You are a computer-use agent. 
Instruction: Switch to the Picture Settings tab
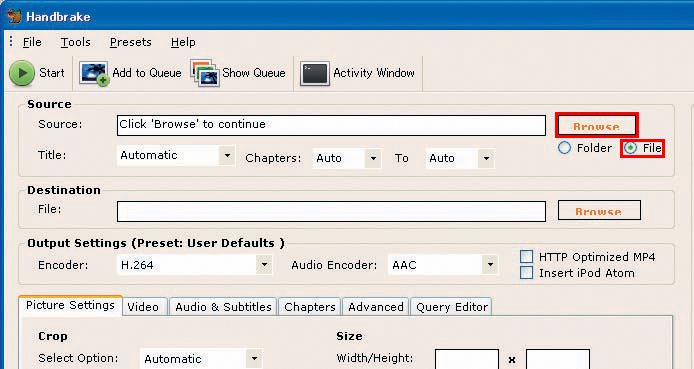[x=70, y=305]
